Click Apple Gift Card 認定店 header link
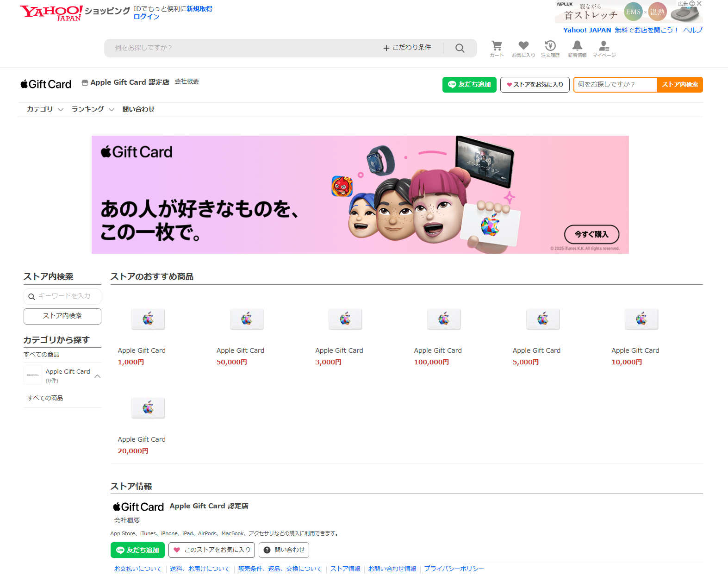Viewport: 728px width, 588px height. (130, 82)
